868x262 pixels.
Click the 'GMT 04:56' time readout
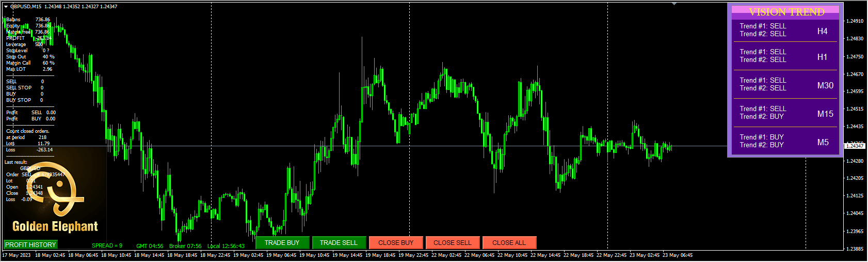(150, 246)
